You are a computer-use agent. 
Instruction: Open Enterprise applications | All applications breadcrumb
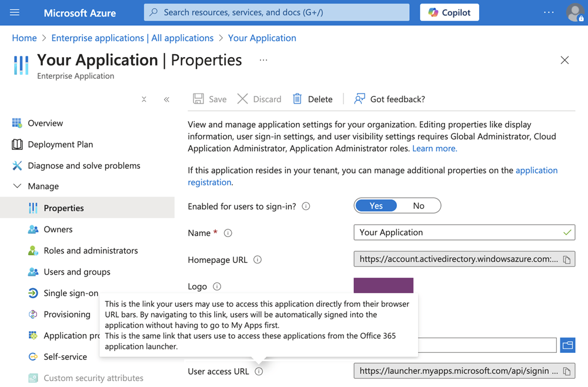(132, 38)
